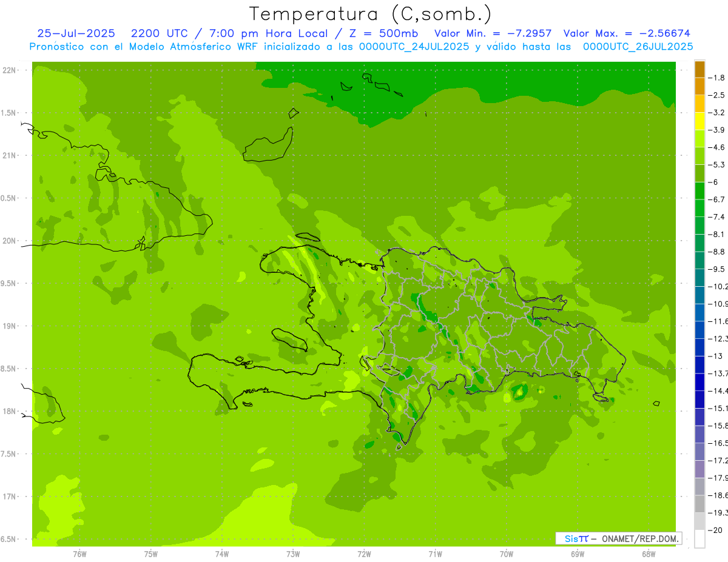Click the '22N' latitude axis label
Image resolution: width=728 pixels, height=562 pixels.
pos(8,70)
